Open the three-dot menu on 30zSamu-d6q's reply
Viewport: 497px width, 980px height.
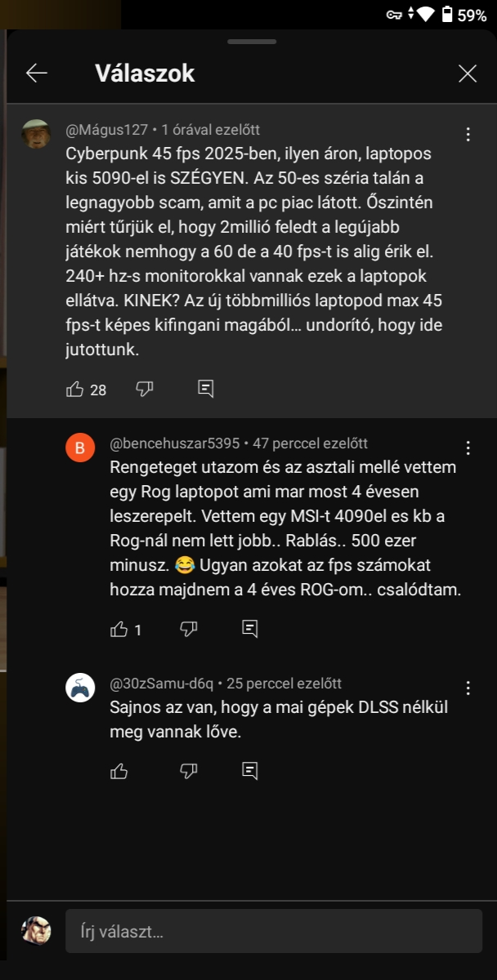pyautogui.click(x=468, y=688)
